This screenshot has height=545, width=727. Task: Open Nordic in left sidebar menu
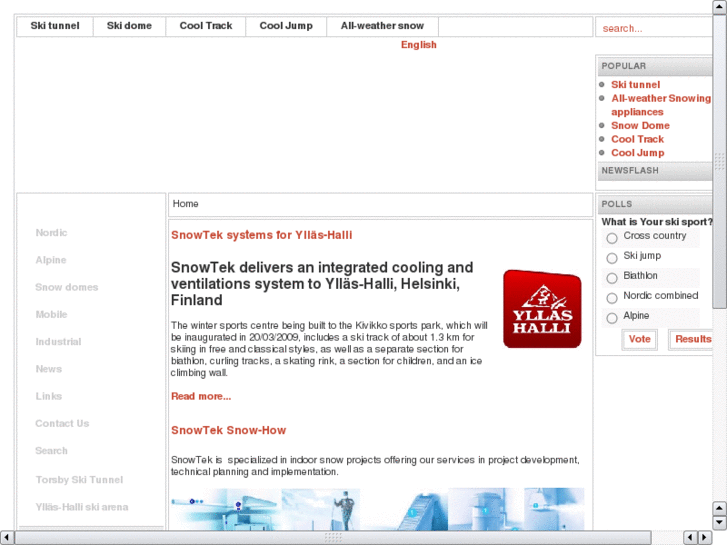[51, 233]
